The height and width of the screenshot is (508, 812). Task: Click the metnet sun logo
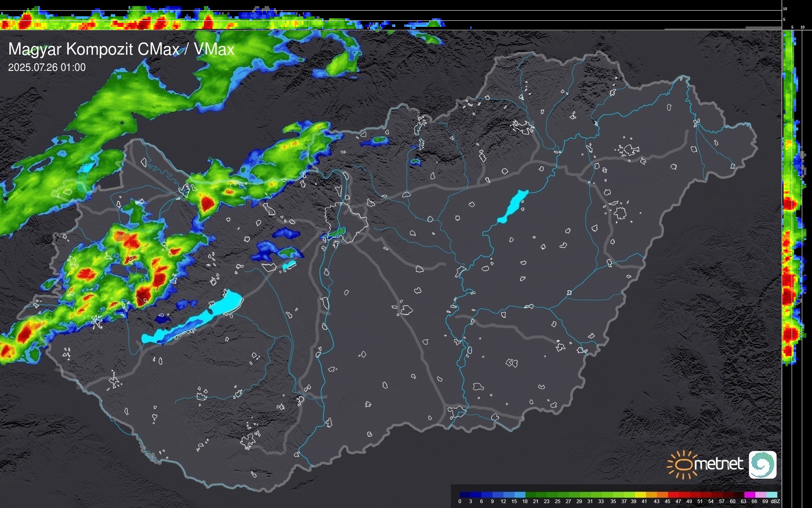tap(683, 464)
